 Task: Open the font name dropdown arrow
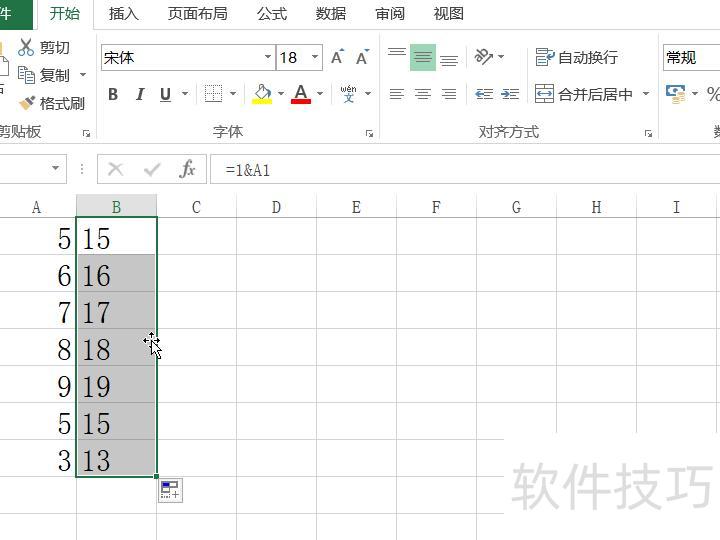pyautogui.click(x=268, y=57)
